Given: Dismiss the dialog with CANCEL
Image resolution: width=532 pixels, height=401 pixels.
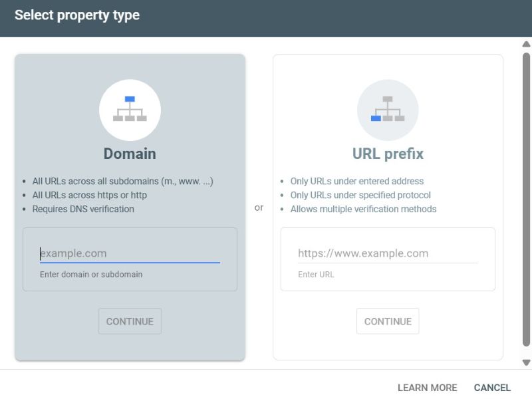Looking at the screenshot, I should click(x=492, y=387).
